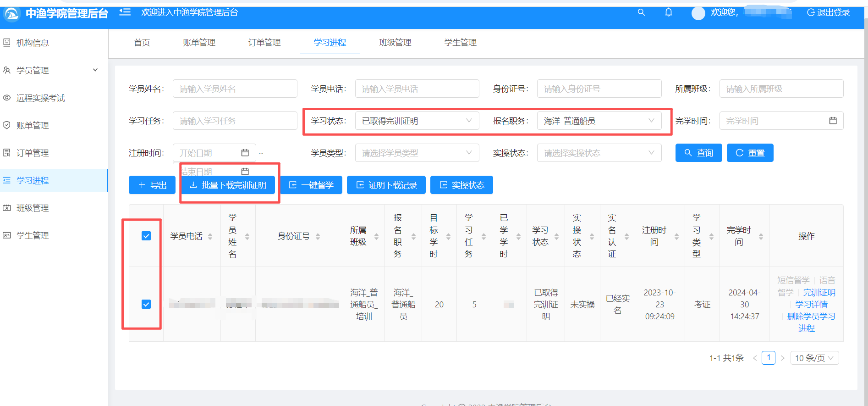Click 批量下载完训证明 button
The image size is (868, 406).
click(x=228, y=185)
